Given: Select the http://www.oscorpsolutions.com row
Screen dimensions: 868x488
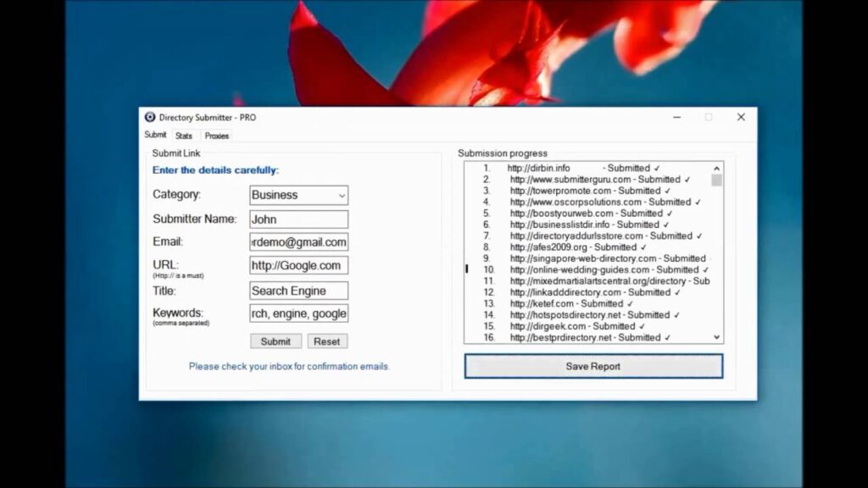Looking at the screenshot, I should tap(588, 202).
